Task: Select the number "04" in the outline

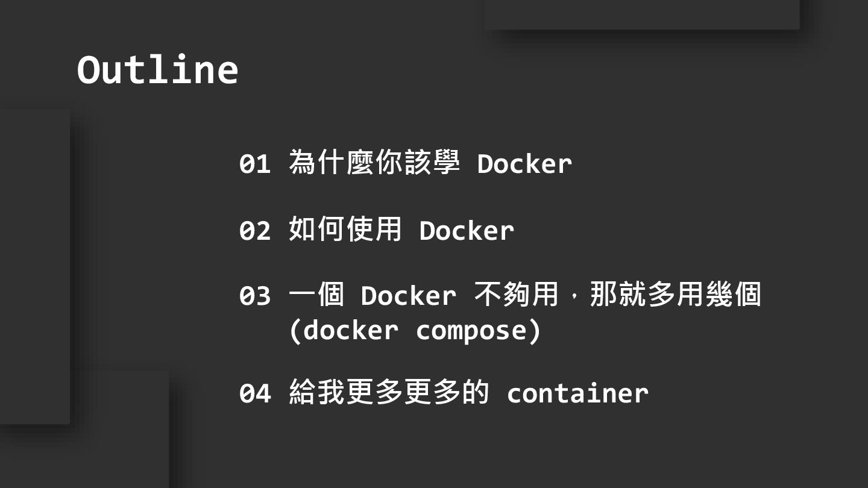Action: click(x=254, y=393)
